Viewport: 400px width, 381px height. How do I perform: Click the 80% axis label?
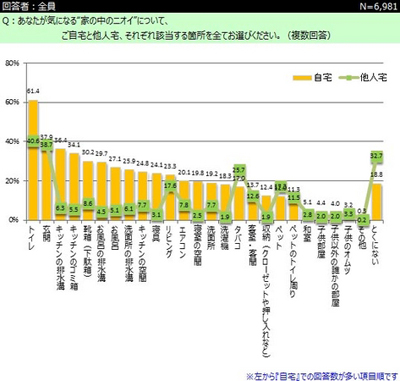12,63
